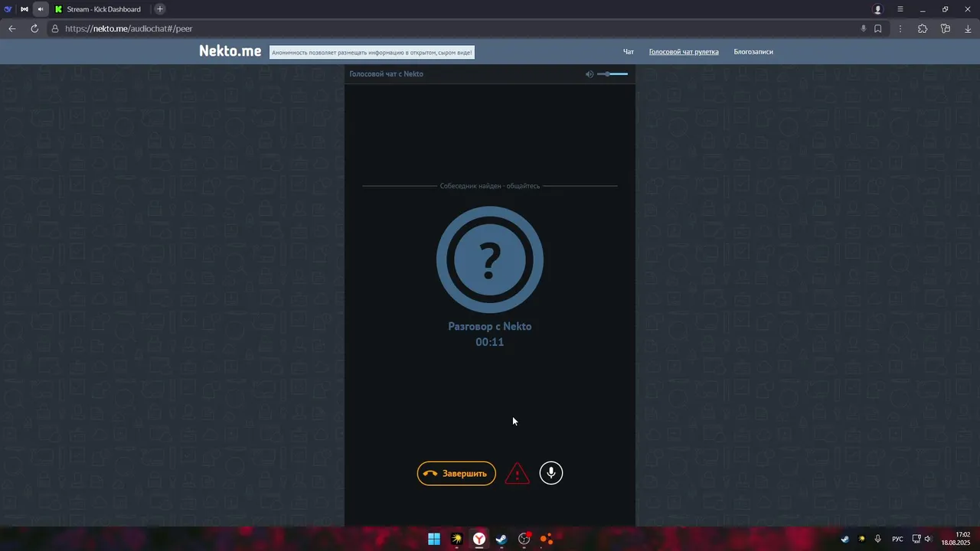Open Блогозаписи menu item

[753, 52]
